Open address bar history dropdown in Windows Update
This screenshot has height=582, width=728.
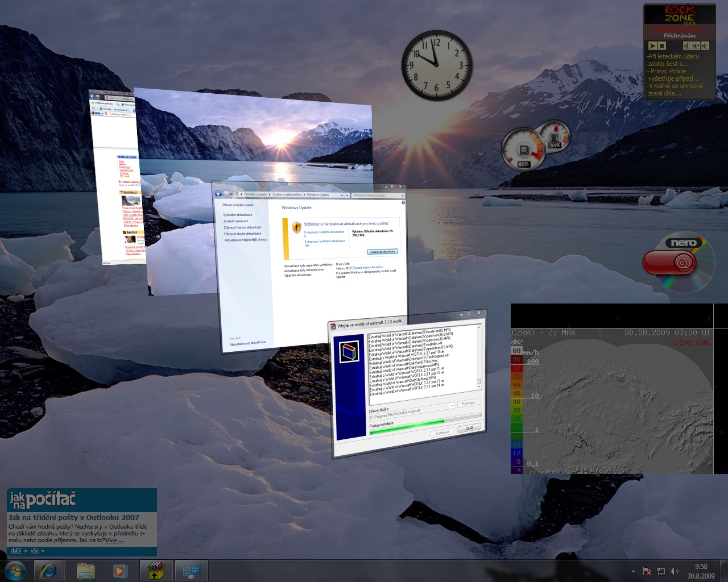tap(341, 195)
